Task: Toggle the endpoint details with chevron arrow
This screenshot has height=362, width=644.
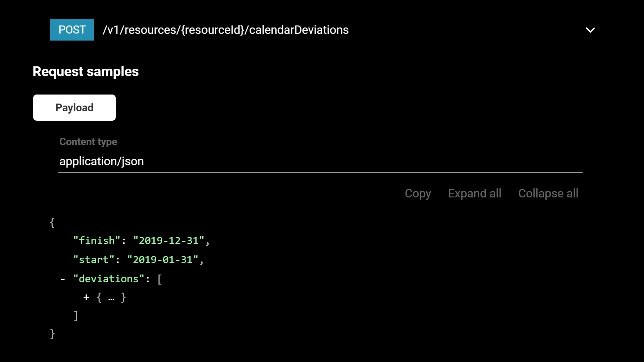Action: [590, 29]
